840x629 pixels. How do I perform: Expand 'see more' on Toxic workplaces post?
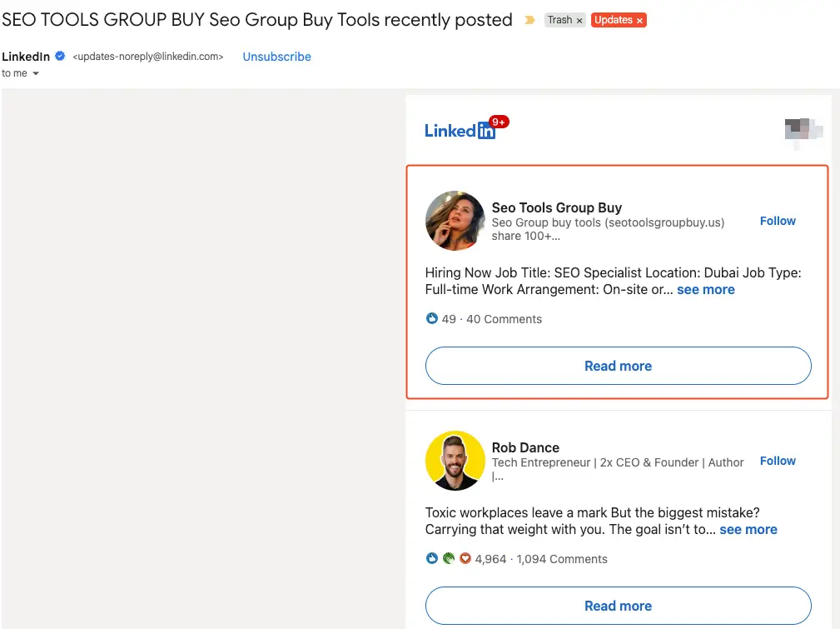tap(748, 530)
